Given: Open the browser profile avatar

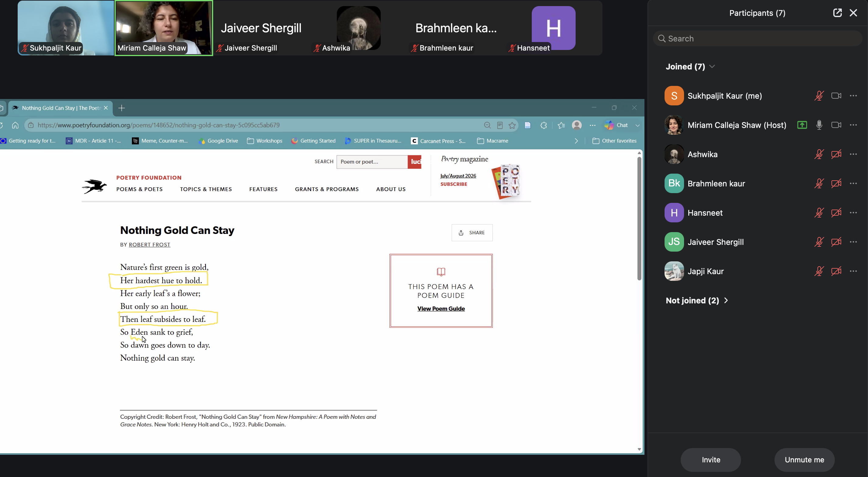Looking at the screenshot, I should pos(577,125).
